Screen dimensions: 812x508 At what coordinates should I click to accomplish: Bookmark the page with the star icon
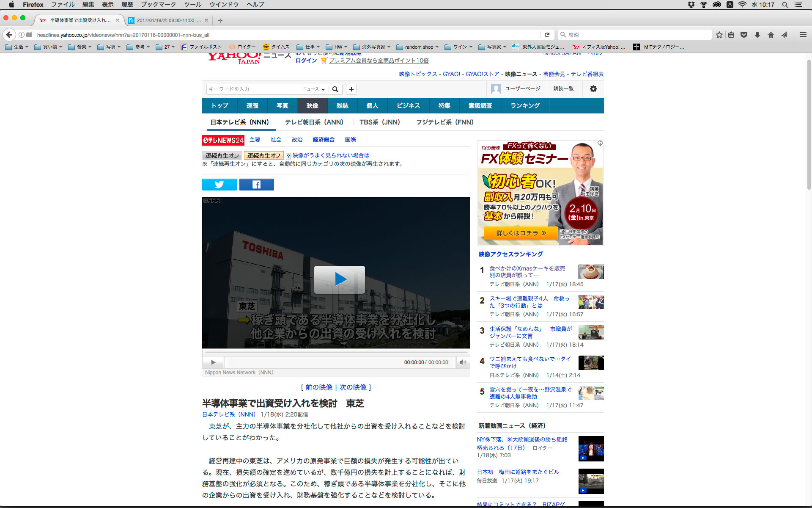719,35
